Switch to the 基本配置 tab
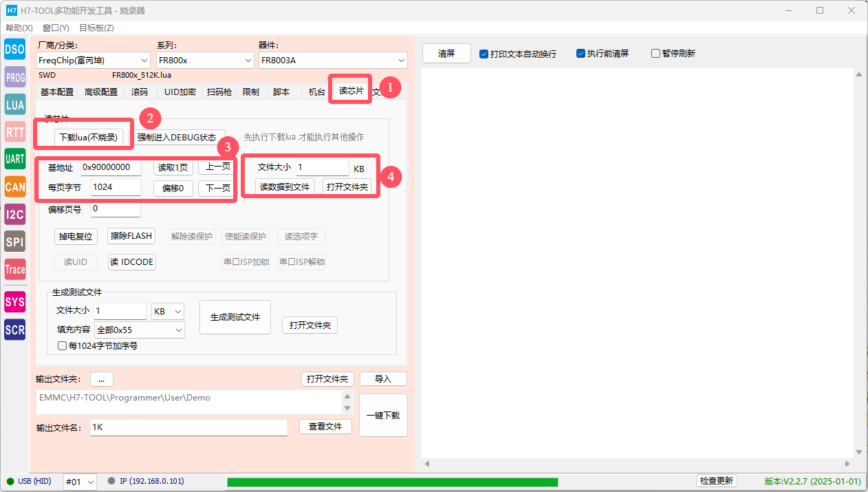This screenshot has height=492, width=868. tap(56, 92)
